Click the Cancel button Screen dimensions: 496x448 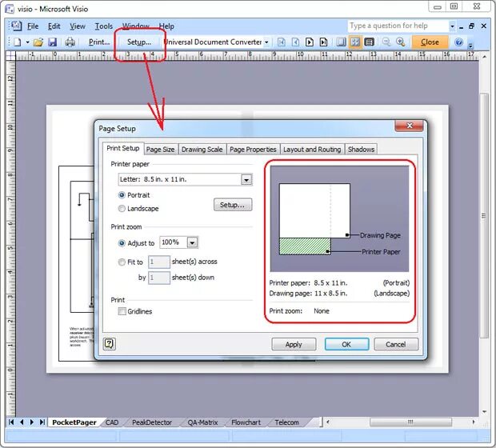pyautogui.click(x=396, y=344)
